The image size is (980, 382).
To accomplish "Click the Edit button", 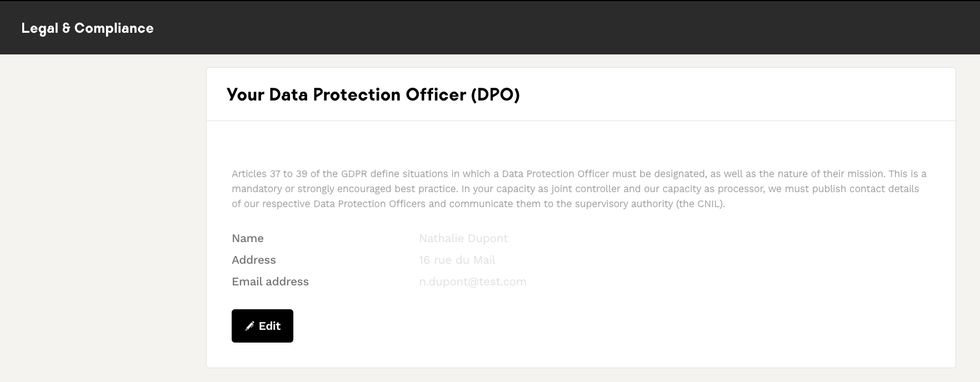I will (262, 326).
